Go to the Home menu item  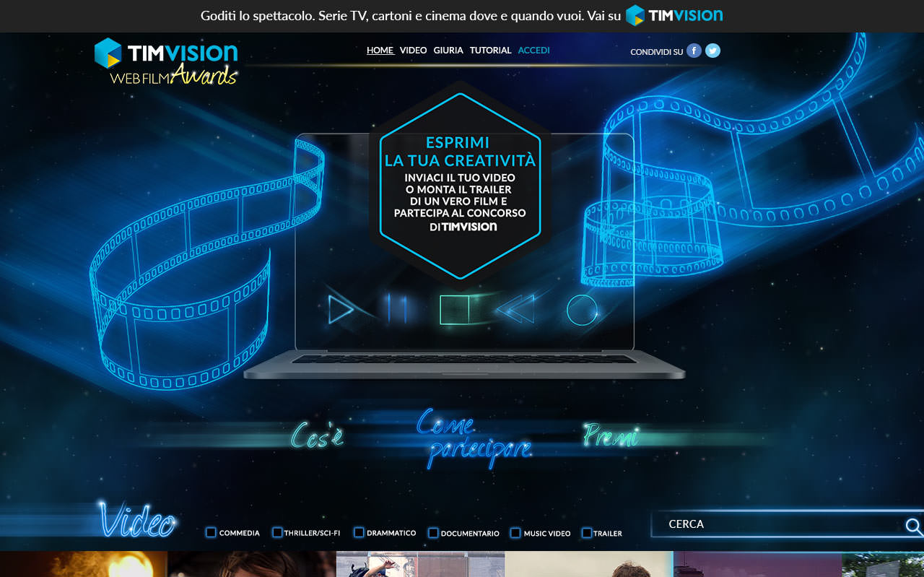[380, 51]
